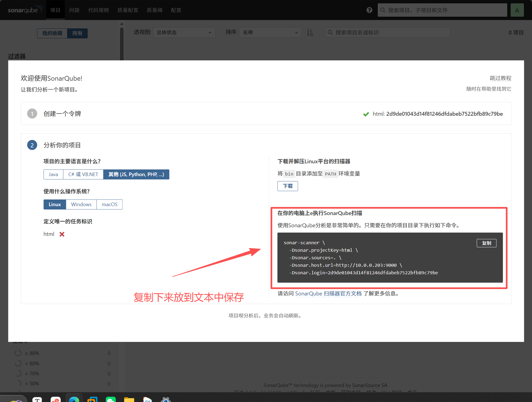Choose Linux as operating system

55,204
